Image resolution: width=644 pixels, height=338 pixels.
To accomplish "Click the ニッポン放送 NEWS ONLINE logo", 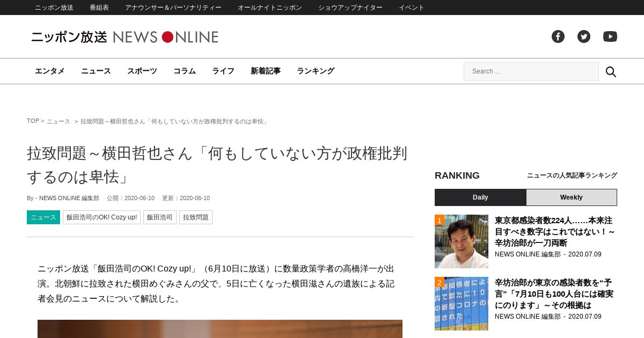I will 125,37.
